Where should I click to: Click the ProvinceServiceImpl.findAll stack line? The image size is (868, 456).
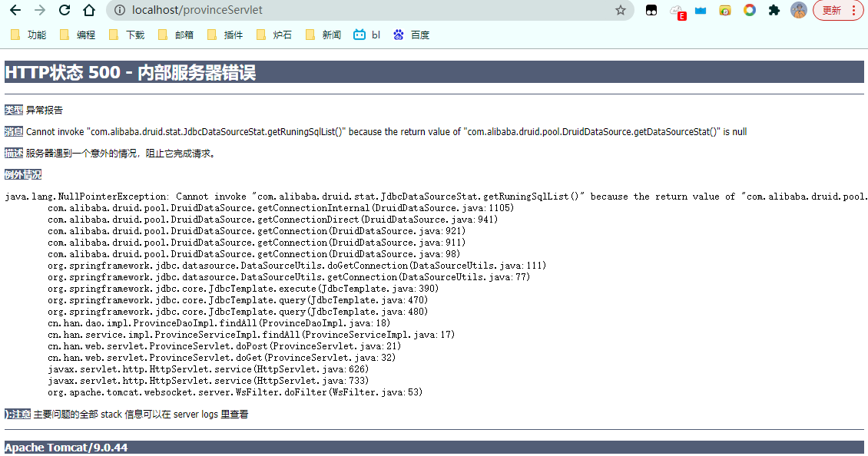(x=250, y=335)
